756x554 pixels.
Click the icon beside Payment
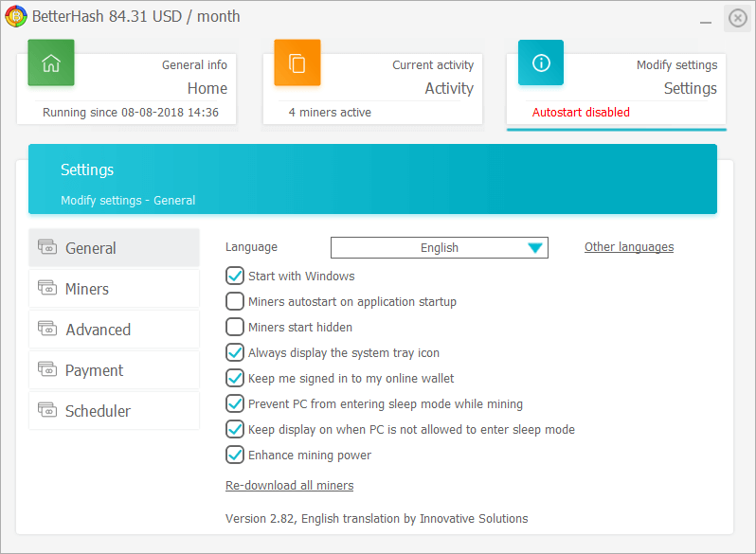tap(47, 368)
